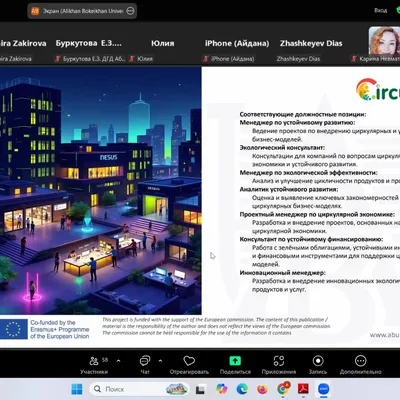Click muted mic icon beside Буркутова Е.З.
This screenshot has width=400, height=400.
pos(58,59)
